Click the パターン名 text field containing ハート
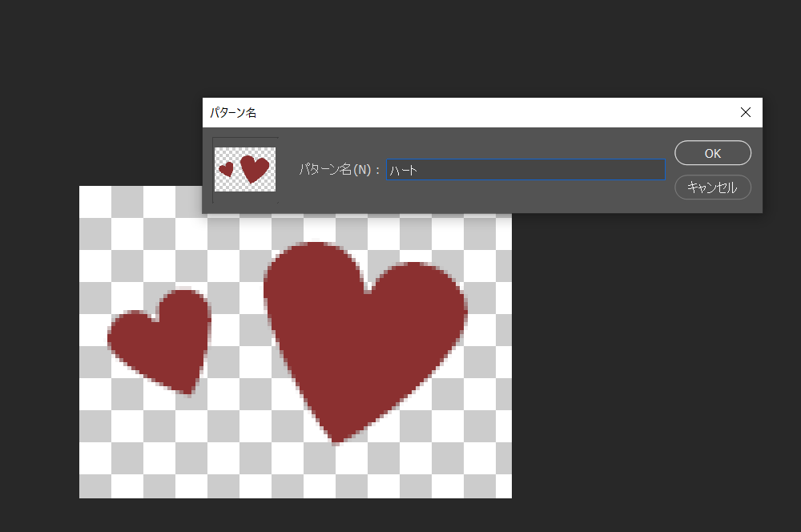The height and width of the screenshot is (532, 801). [x=525, y=170]
